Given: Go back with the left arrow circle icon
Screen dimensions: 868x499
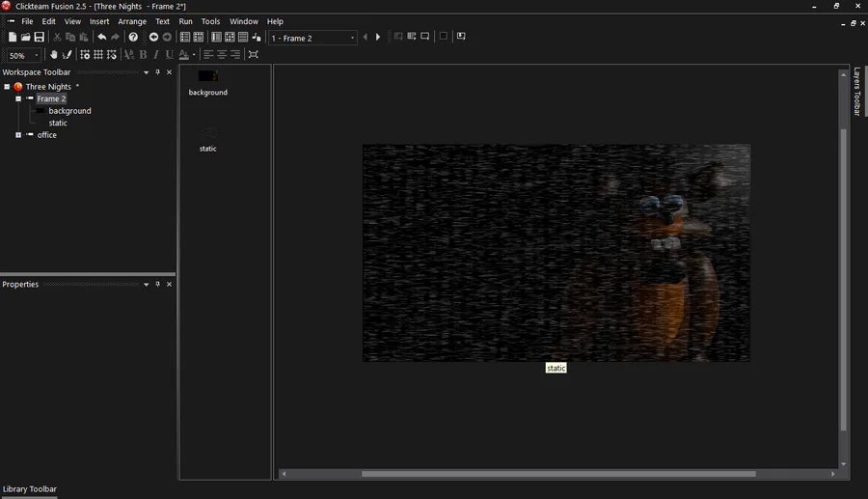Looking at the screenshot, I should coord(153,37).
